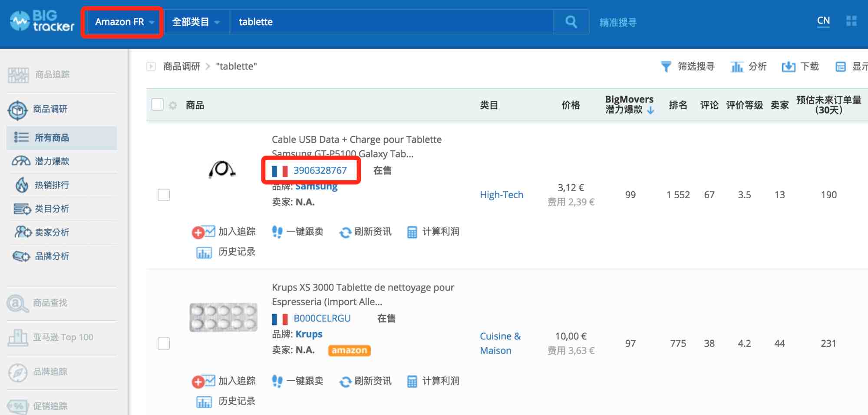Open ASIN B000CELRGU link
The image size is (868, 415).
point(322,319)
